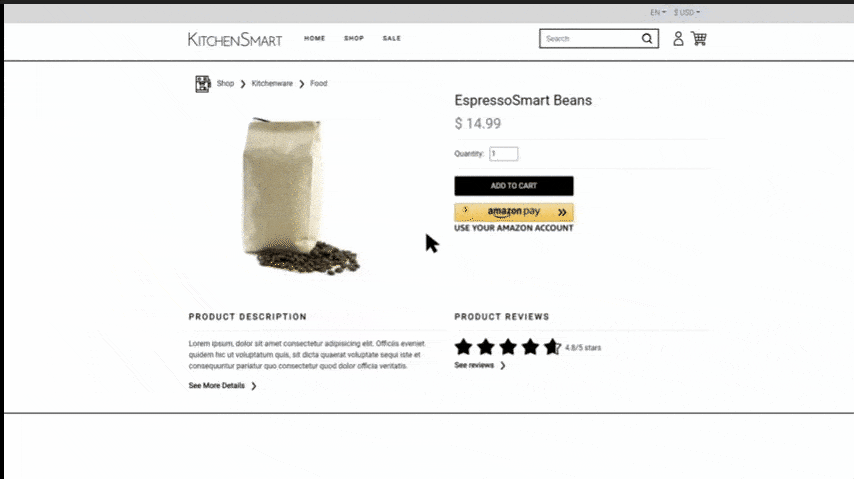The width and height of the screenshot is (854, 479).
Task: Open the user account icon
Action: pos(678,39)
